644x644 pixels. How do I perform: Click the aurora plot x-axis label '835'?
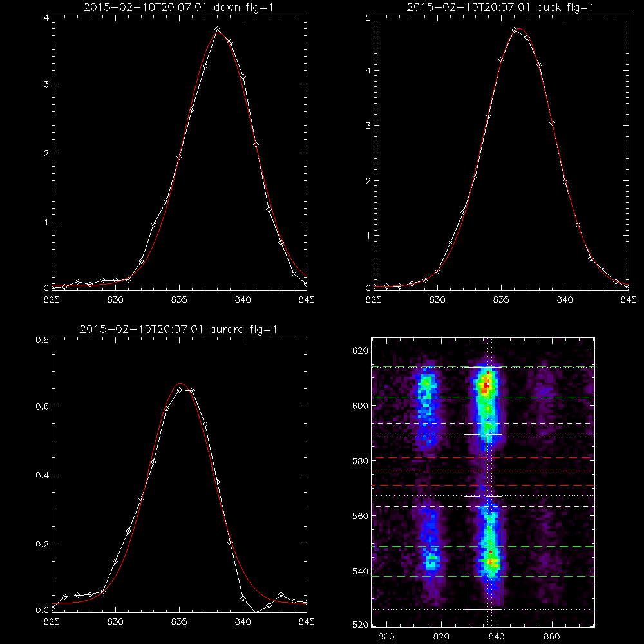coord(179,622)
